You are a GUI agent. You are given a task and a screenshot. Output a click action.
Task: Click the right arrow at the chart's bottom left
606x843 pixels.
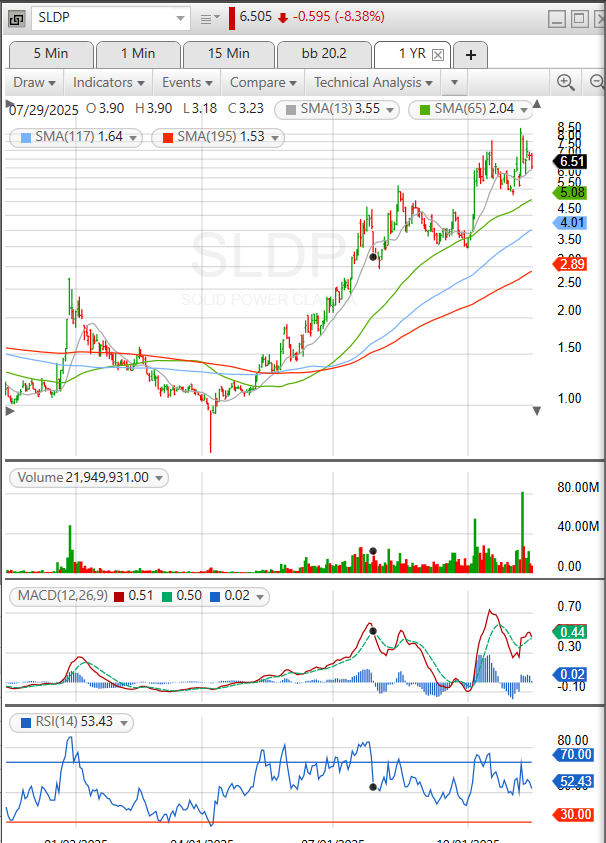pos(10,411)
